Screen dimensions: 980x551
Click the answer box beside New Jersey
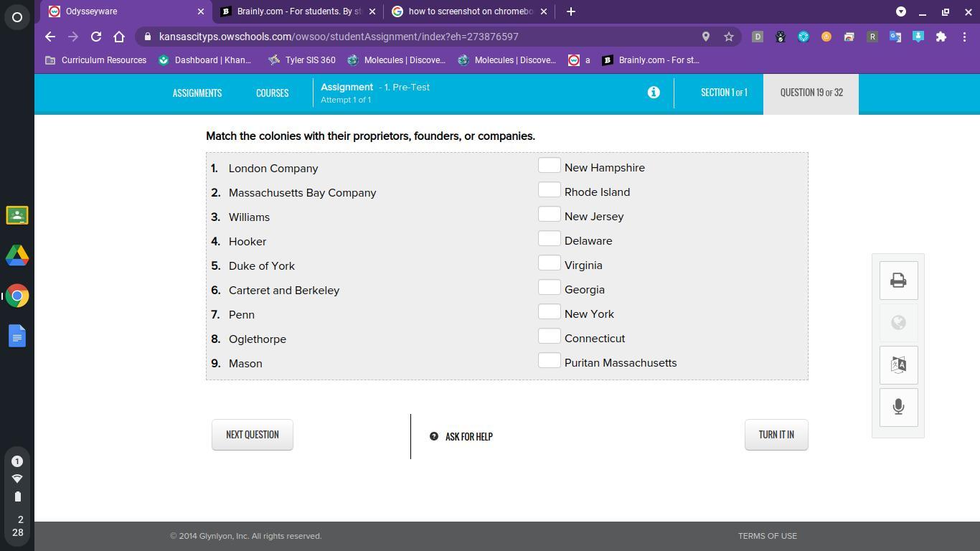[x=550, y=215]
